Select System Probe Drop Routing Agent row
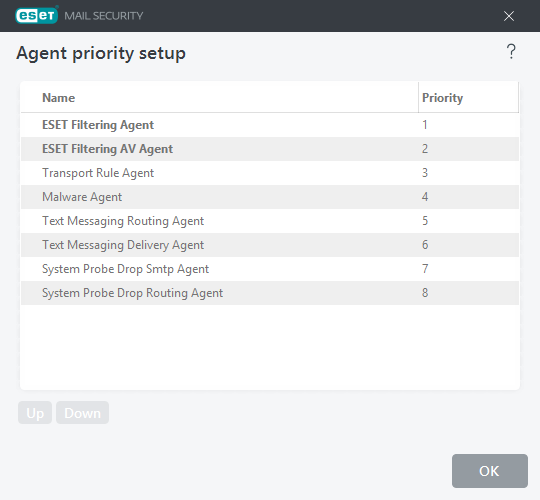540x500 pixels. click(270, 293)
